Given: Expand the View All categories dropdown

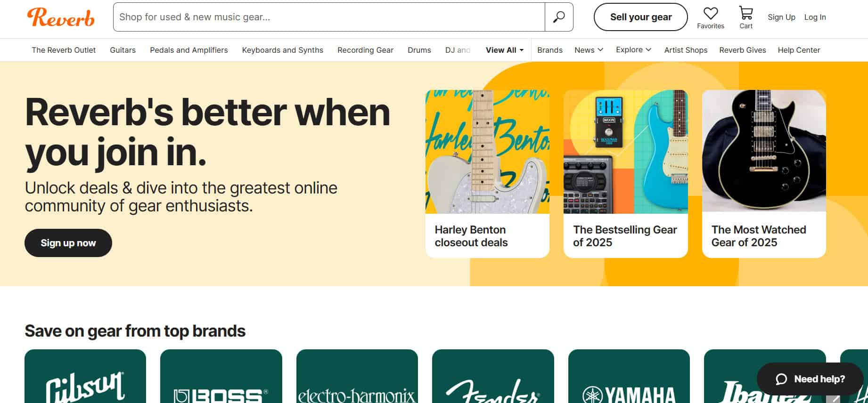Looking at the screenshot, I should [505, 50].
